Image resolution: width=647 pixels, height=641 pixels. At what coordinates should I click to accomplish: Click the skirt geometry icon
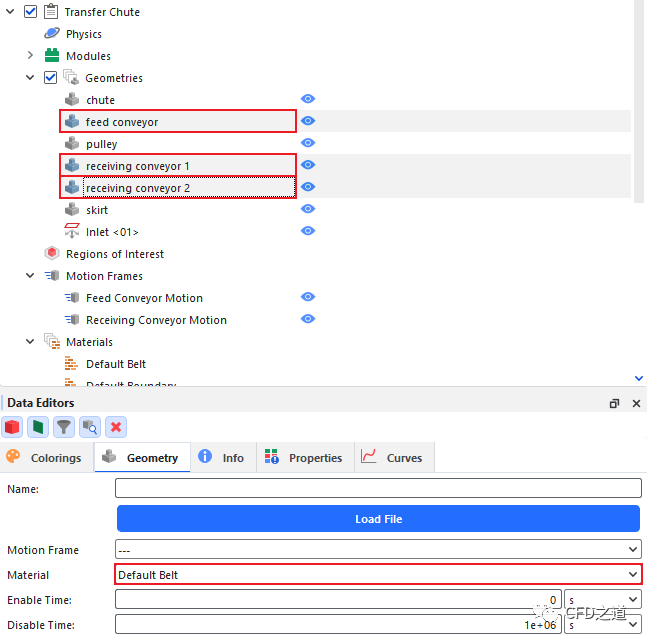pos(72,209)
